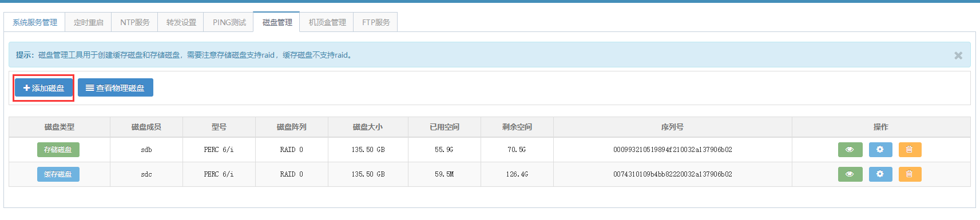Go to NTP服务 tab
Viewport: 980px width, 220px height.
135,22
